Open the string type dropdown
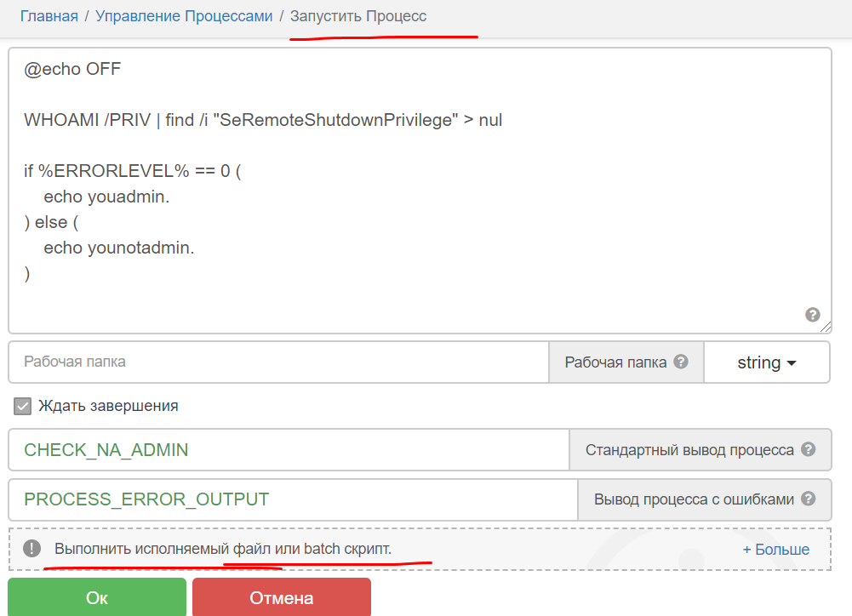The width and height of the screenshot is (852, 616). tap(766, 362)
